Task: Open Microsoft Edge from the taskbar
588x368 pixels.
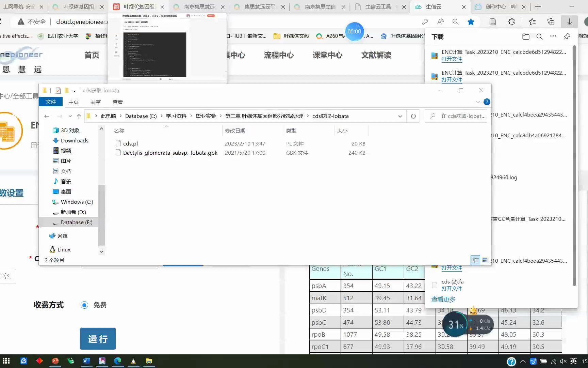Action: 118,361
